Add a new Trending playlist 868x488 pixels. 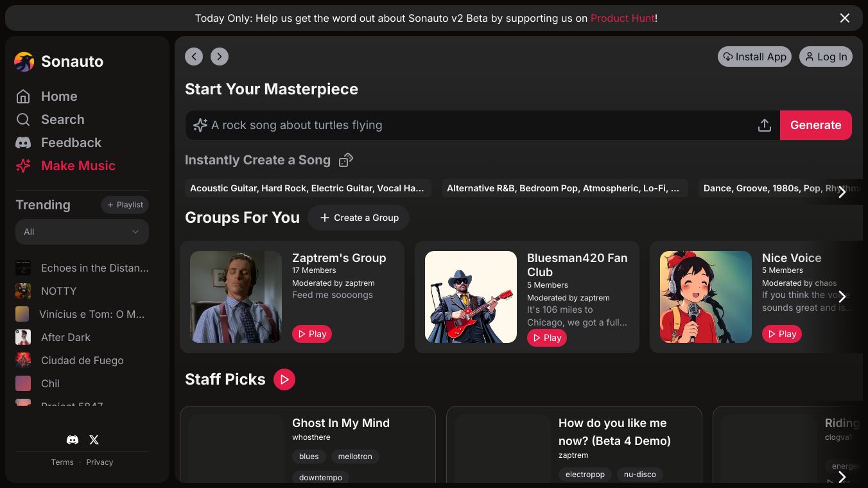pyautogui.click(x=125, y=205)
